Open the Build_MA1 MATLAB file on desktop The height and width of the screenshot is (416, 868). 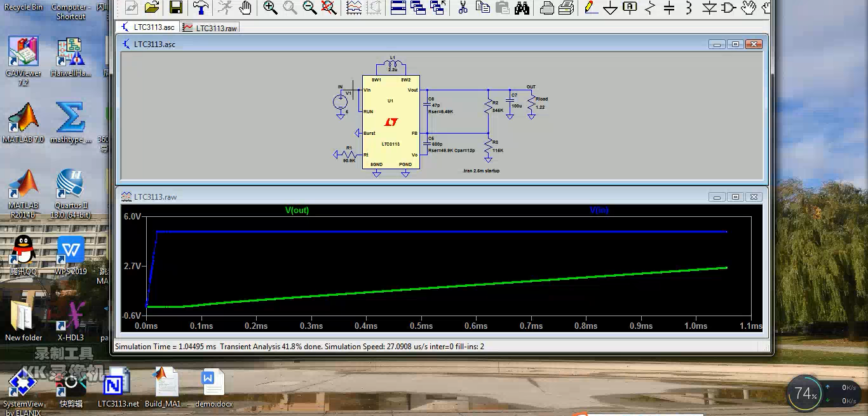coord(166,388)
